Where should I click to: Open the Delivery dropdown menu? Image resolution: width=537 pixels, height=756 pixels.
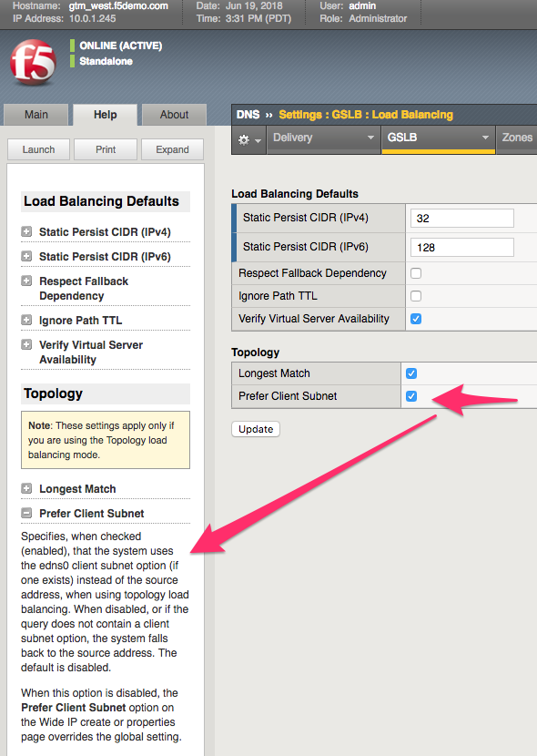(x=324, y=138)
